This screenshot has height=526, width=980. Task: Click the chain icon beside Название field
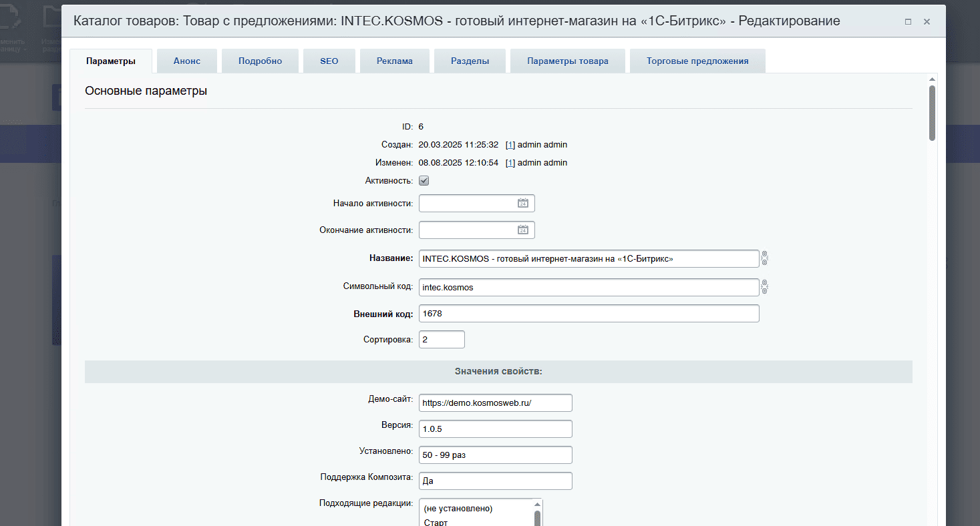point(765,258)
